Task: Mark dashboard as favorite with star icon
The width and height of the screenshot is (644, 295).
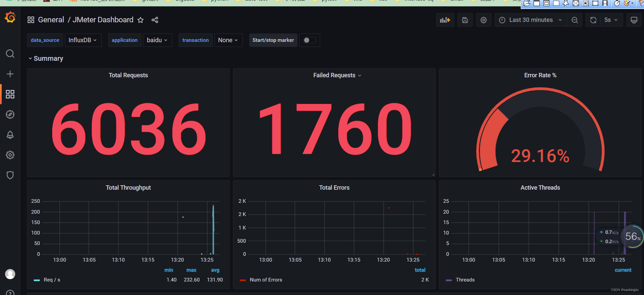Action: tap(140, 20)
